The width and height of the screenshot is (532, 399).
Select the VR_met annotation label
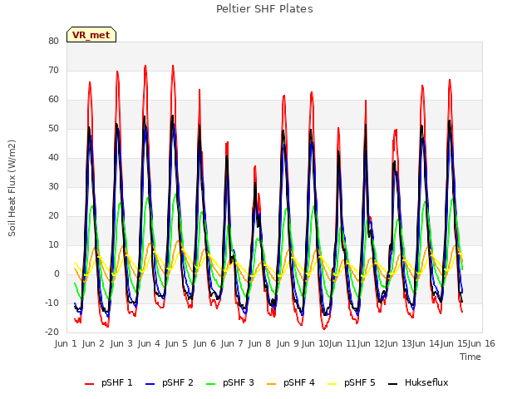coord(91,35)
